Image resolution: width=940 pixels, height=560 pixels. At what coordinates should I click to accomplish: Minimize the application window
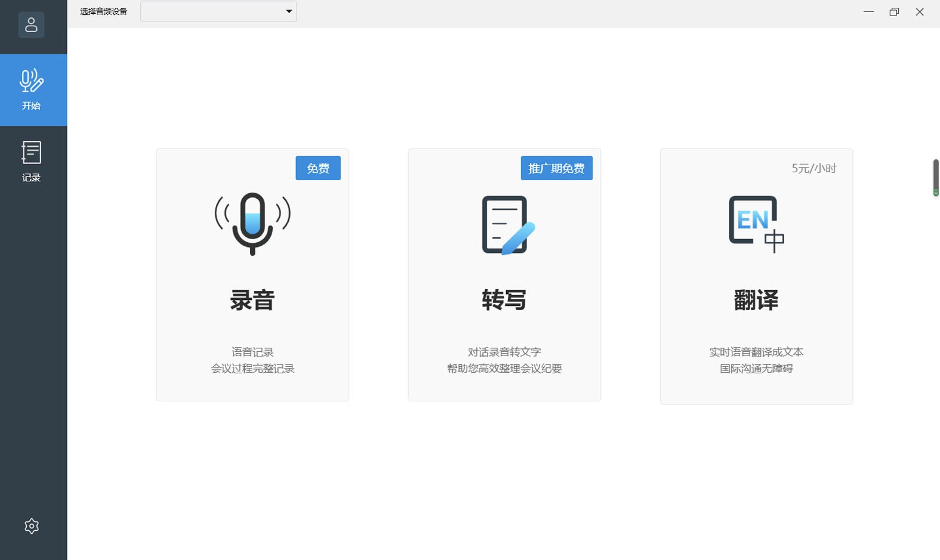[x=868, y=11]
